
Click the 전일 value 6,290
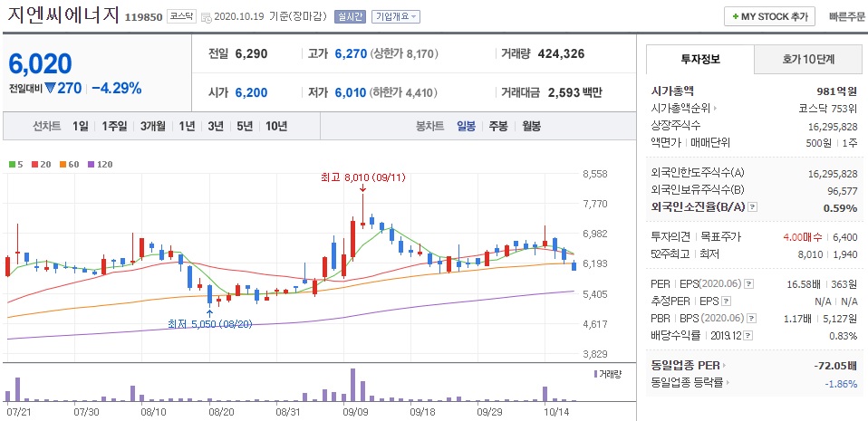pos(251,53)
